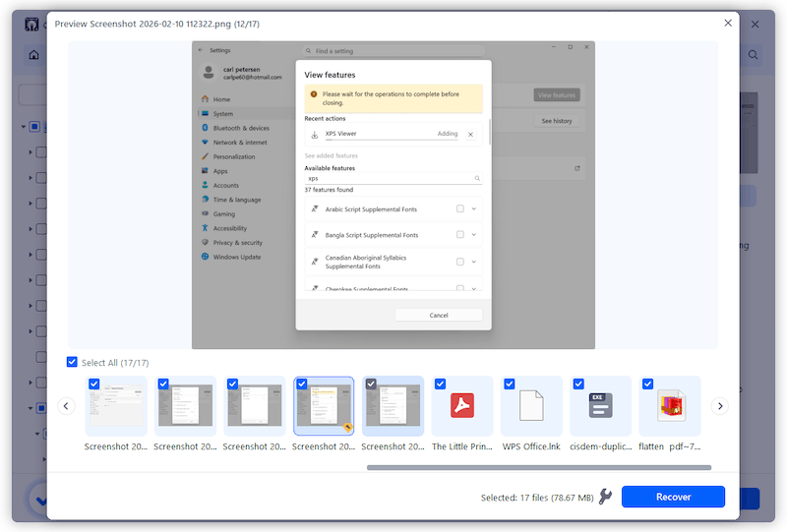Click the 'WPS Office.lnk' file name
The image size is (787, 532).
531,446
